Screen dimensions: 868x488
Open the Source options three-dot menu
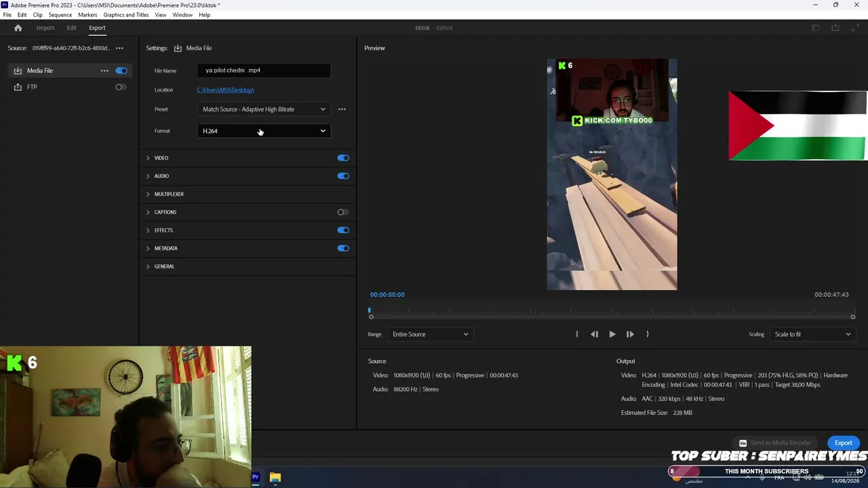click(119, 48)
